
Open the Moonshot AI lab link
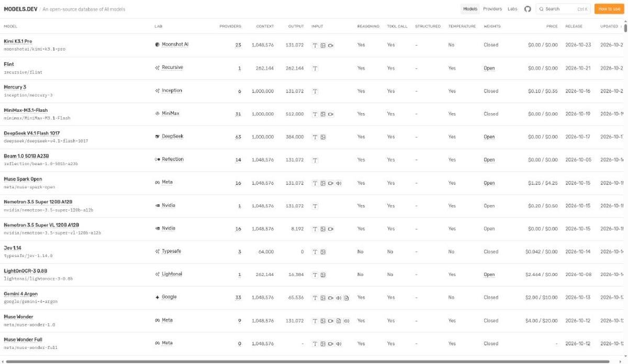[175, 44]
